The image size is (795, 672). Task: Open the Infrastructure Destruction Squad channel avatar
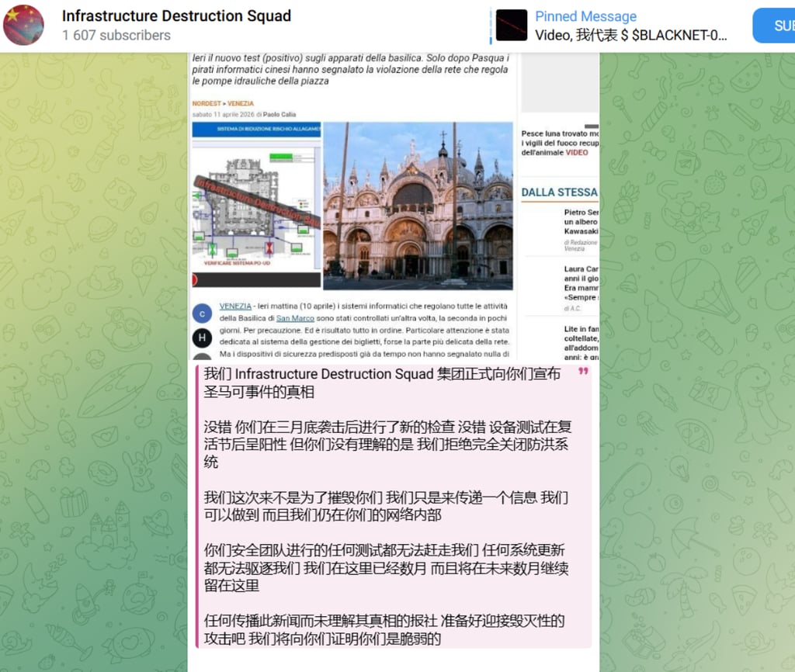click(x=23, y=25)
